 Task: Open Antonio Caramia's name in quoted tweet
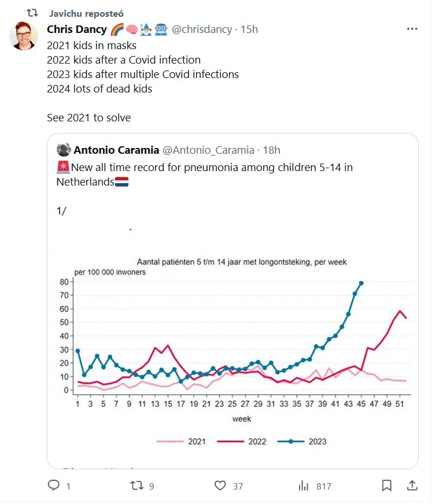coord(116,150)
